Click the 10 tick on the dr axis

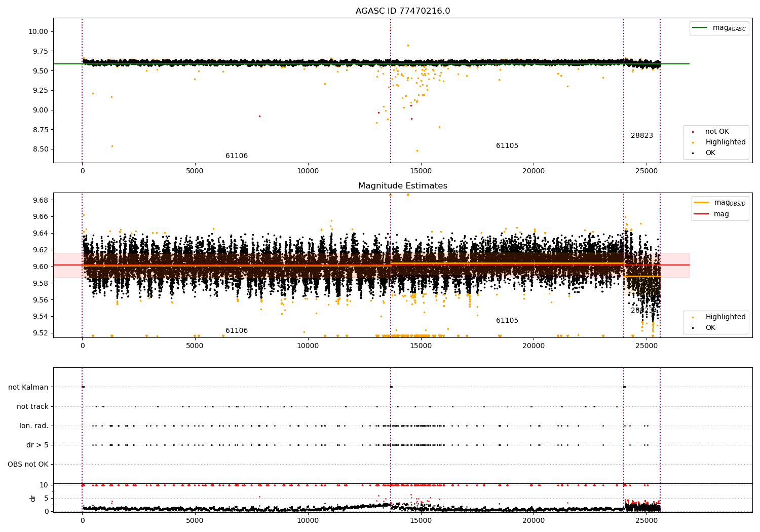[44, 485]
